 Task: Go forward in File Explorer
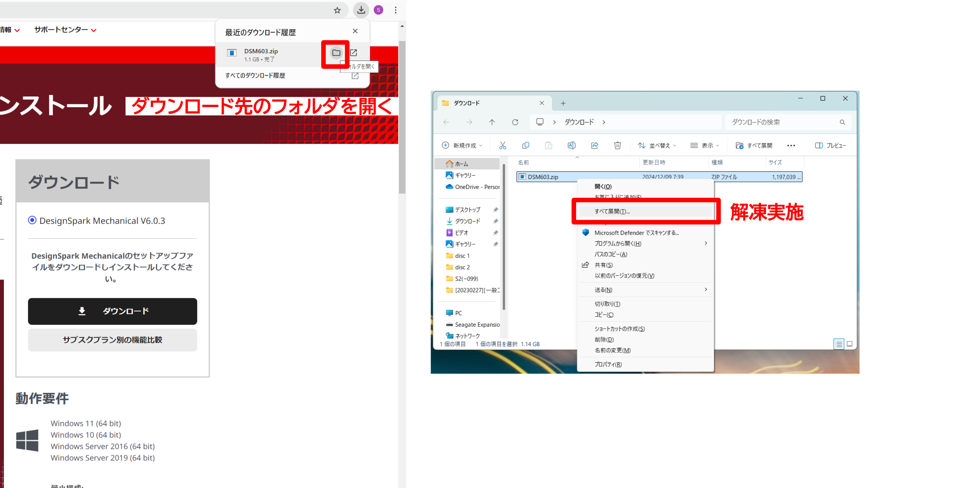pyautogui.click(x=469, y=122)
